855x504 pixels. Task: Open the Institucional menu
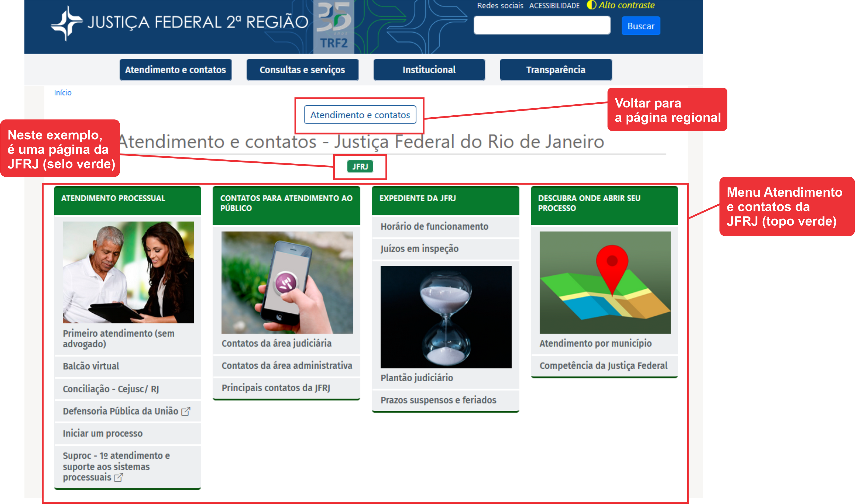[x=429, y=70]
